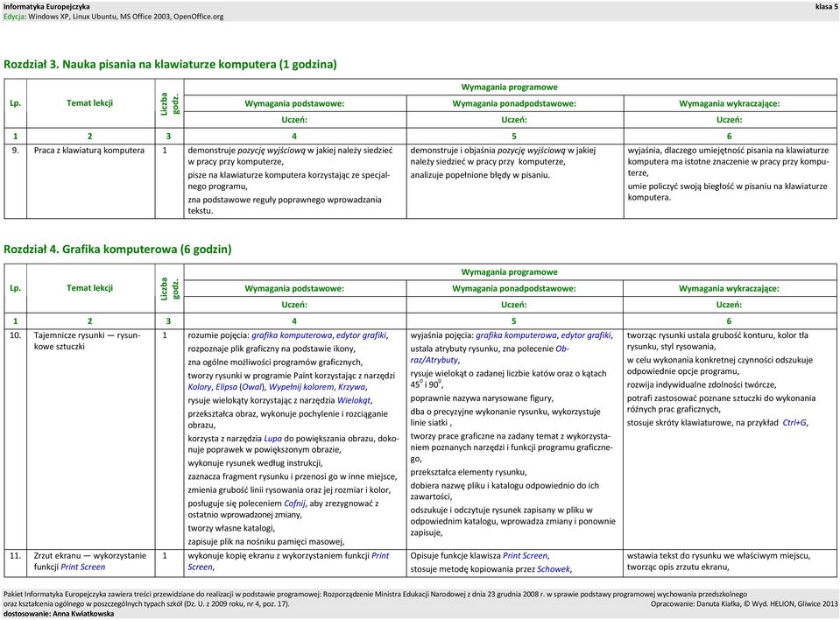Image resolution: width=840 pixels, height=620 pixels.
Task: Click the blue term "Schowek"
Action: point(554,569)
